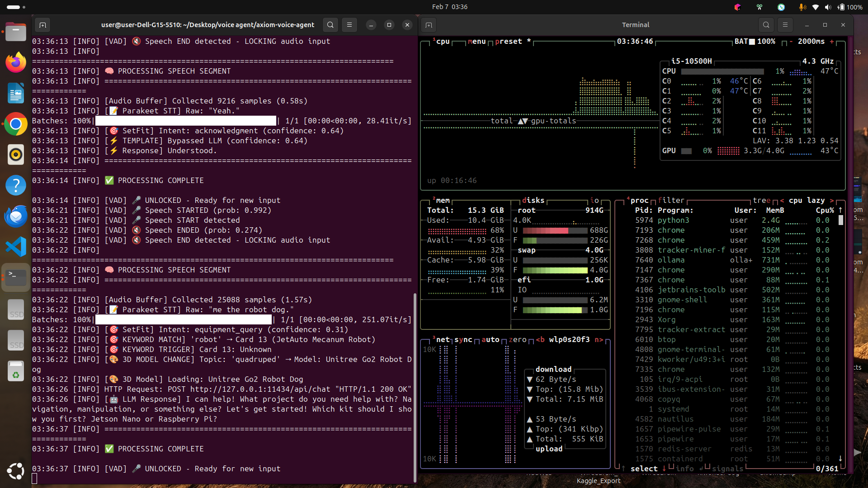Click the axiom-voice-agent terminal scrollbar
The height and width of the screenshot is (488, 868).
415,387
